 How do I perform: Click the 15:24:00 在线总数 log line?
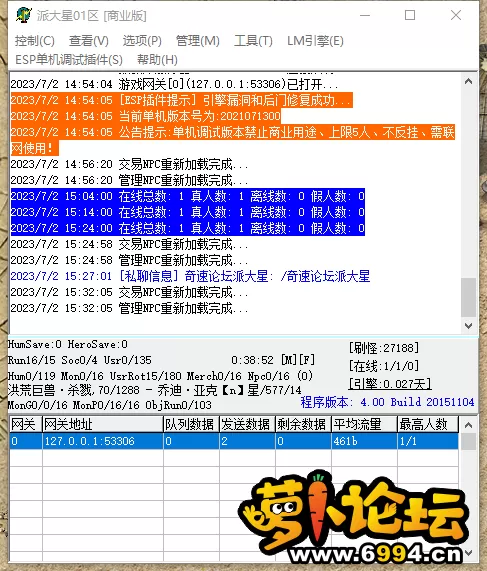(x=188, y=228)
